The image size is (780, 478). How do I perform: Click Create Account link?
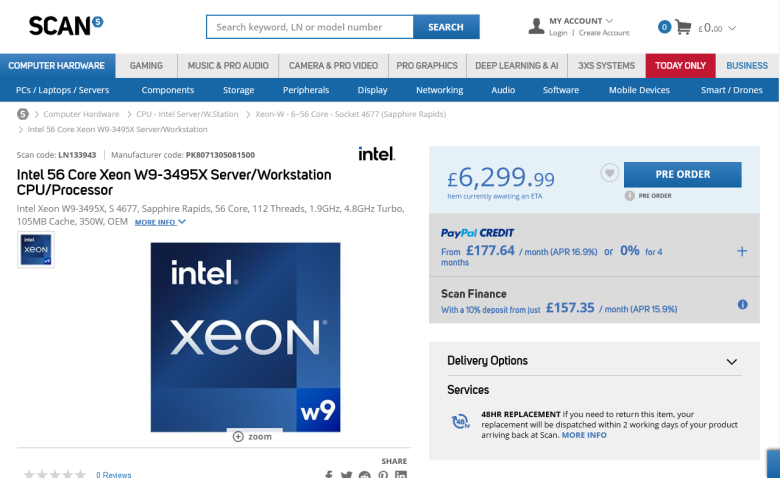[x=604, y=33]
